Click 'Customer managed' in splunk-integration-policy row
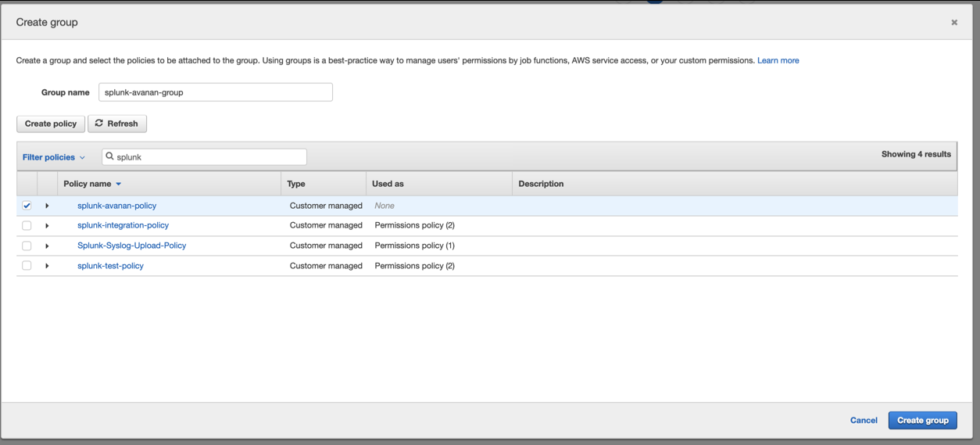The width and height of the screenshot is (980, 445). pyautogui.click(x=326, y=225)
